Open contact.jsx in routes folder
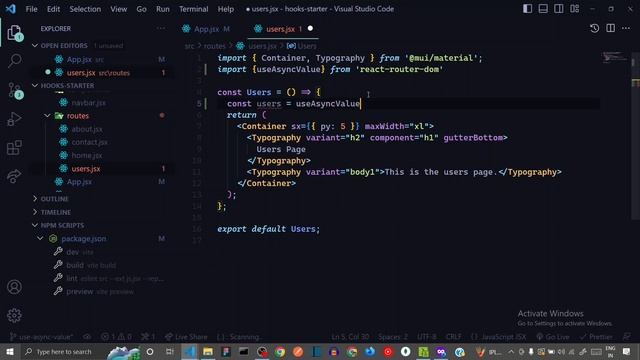Screen dimensions: 640x360 (x=89, y=142)
